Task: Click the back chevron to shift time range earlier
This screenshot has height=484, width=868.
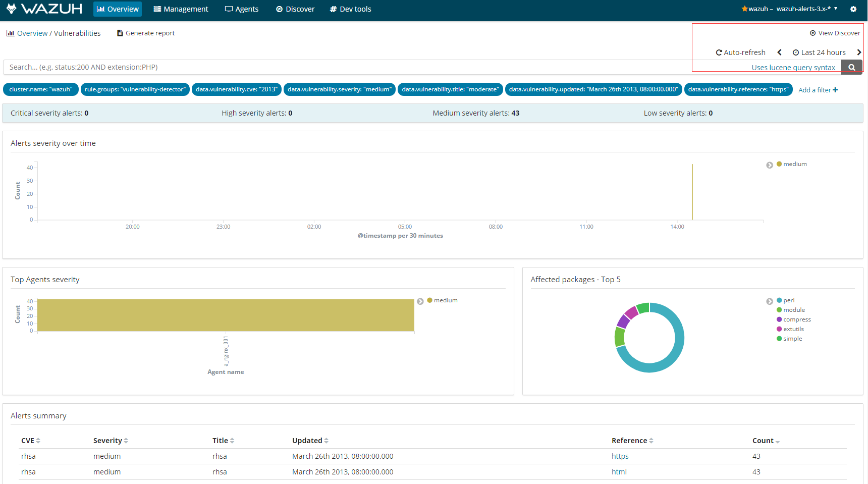Action: (780, 52)
